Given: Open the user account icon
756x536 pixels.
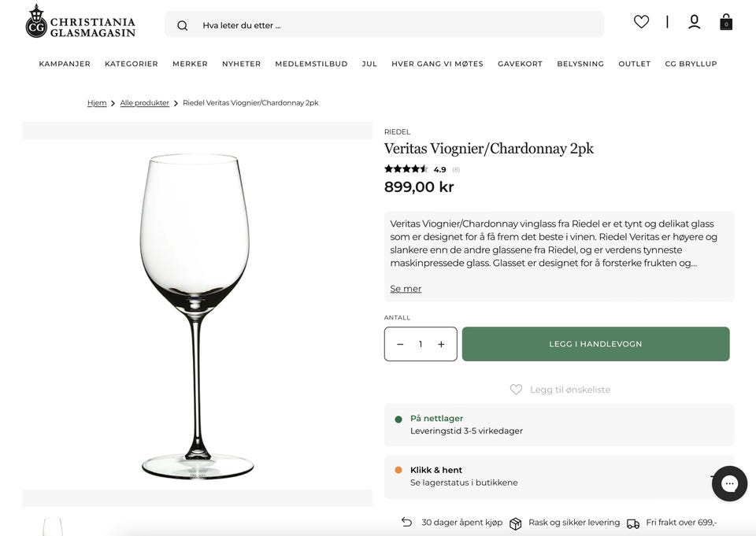Looking at the screenshot, I should pos(694,22).
